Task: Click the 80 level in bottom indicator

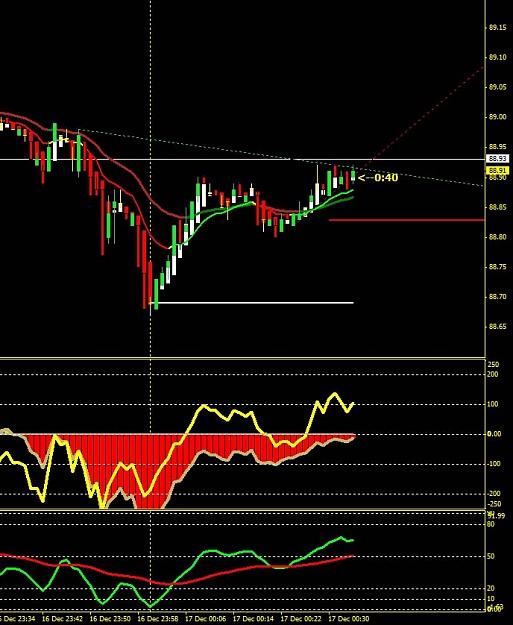Action: point(491,524)
